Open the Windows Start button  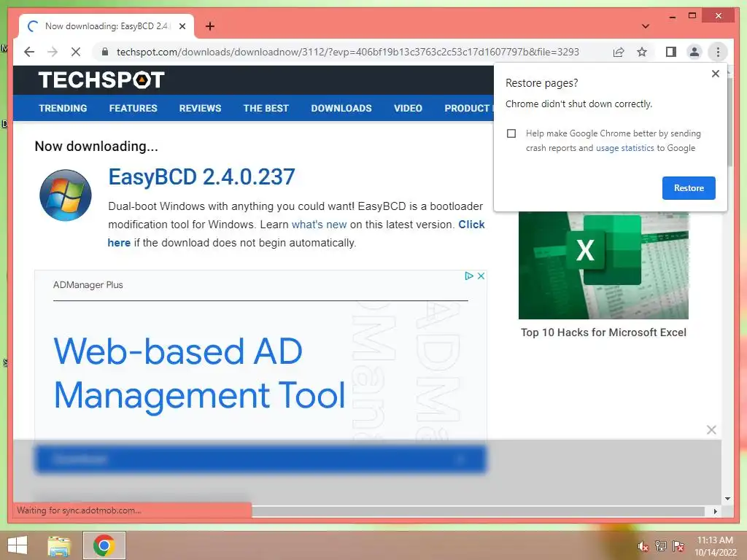click(x=18, y=545)
